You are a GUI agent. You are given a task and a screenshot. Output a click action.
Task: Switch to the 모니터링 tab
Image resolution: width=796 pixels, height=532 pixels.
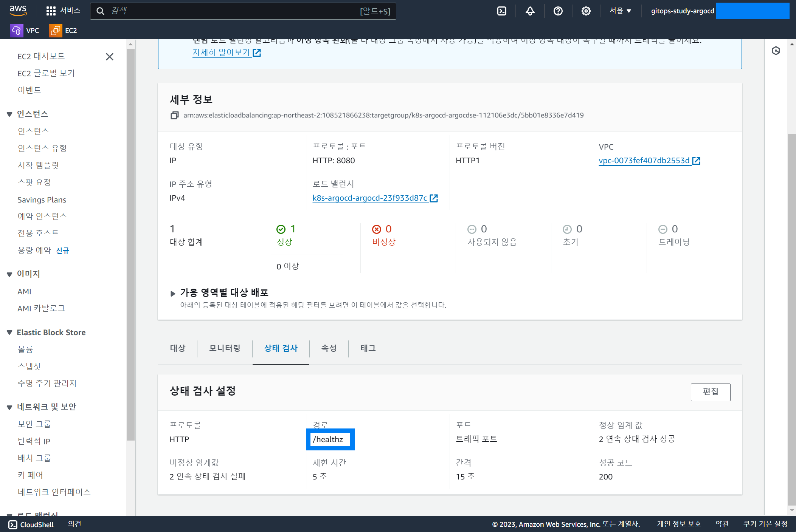pyautogui.click(x=225, y=348)
